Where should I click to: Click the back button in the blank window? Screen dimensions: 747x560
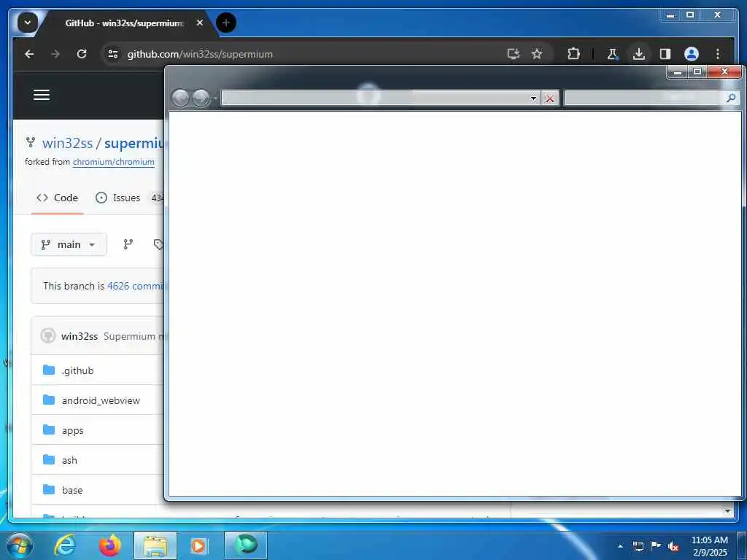(x=180, y=98)
